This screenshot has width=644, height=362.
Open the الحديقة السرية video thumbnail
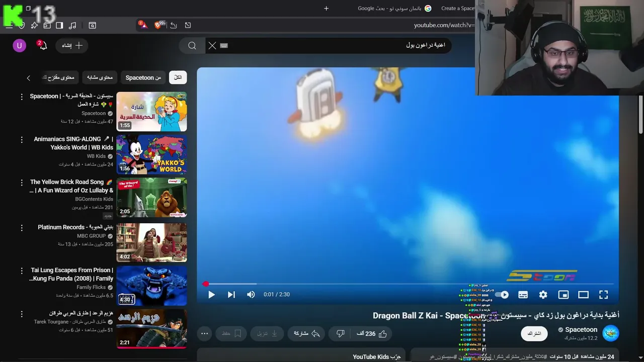[x=151, y=112]
